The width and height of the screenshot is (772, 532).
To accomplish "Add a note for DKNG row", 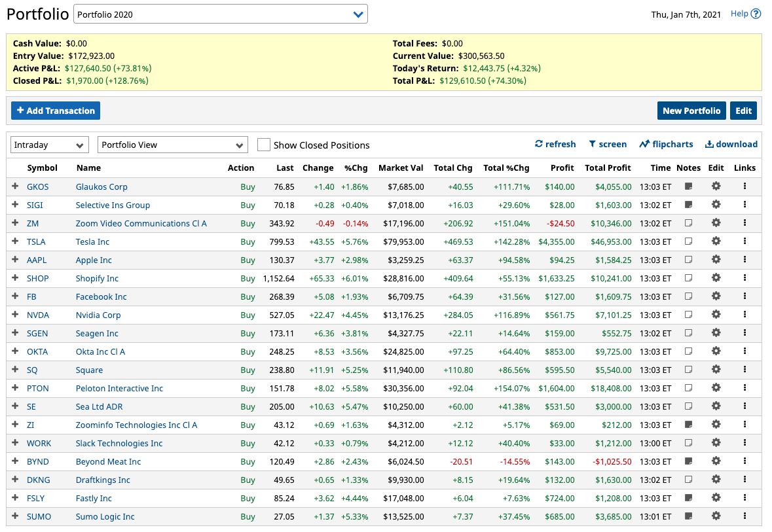I will click(x=688, y=480).
